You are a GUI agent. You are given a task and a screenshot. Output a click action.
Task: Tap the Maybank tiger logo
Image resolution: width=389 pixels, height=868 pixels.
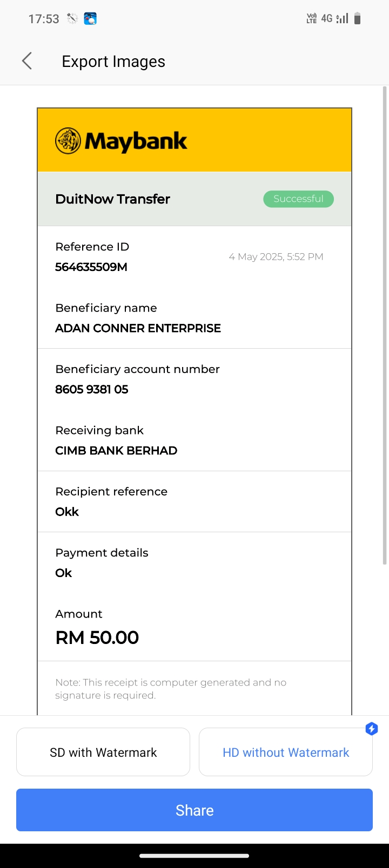[x=68, y=141]
